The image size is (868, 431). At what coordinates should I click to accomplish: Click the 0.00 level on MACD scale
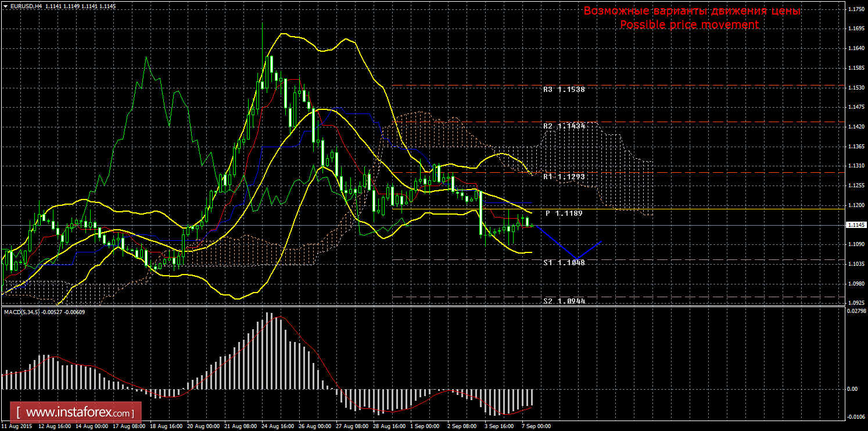click(x=853, y=389)
